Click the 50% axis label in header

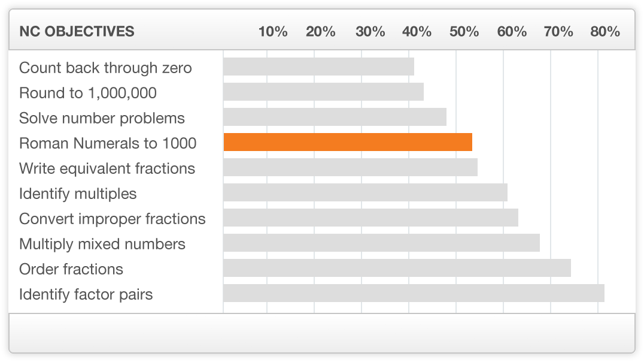[464, 32]
